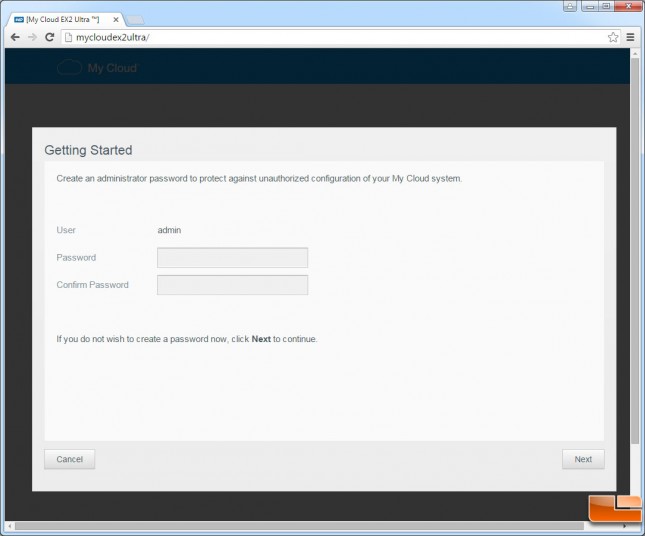The image size is (645, 536).
Task: Click the Cancel button
Action: point(70,459)
